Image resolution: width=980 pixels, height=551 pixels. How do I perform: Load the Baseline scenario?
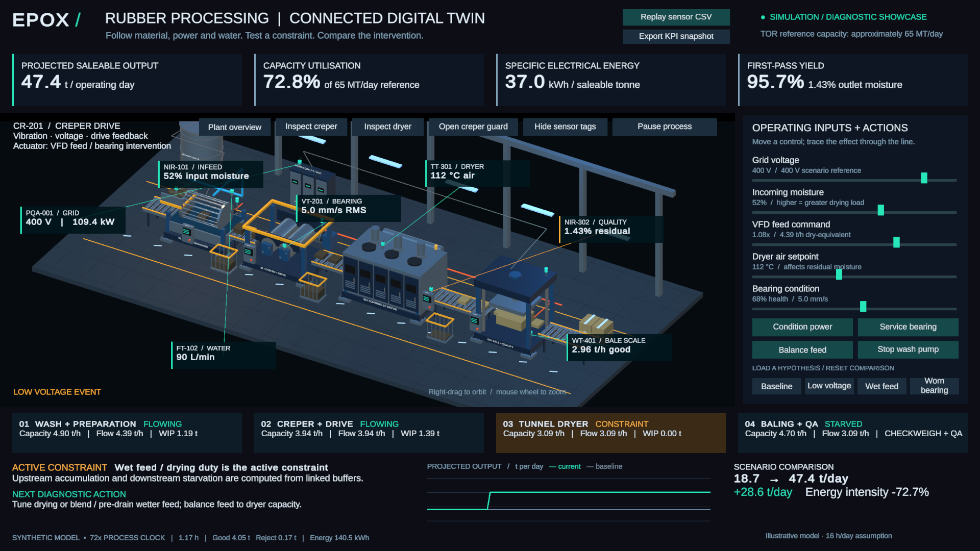tap(776, 386)
